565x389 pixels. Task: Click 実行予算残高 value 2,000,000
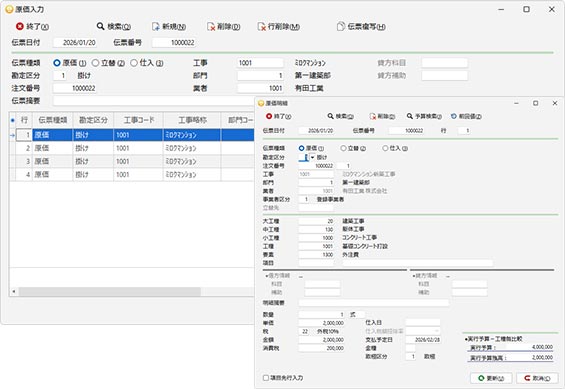click(x=542, y=358)
